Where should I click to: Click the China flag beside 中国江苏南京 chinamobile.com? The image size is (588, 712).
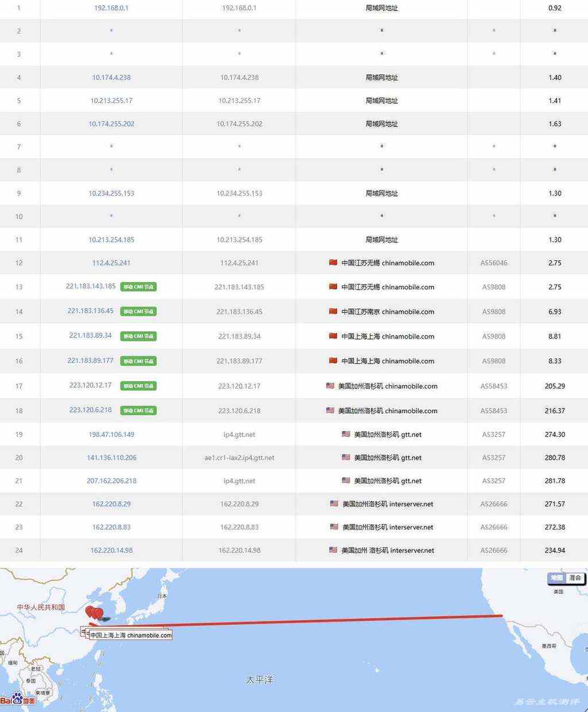[x=333, y=311]
